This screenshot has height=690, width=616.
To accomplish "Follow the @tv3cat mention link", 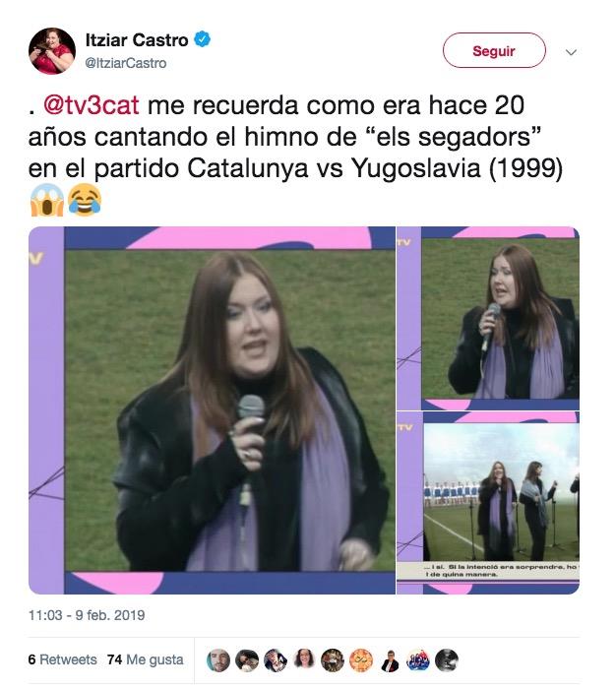I will pyautogui.click(x=92, y=105).
